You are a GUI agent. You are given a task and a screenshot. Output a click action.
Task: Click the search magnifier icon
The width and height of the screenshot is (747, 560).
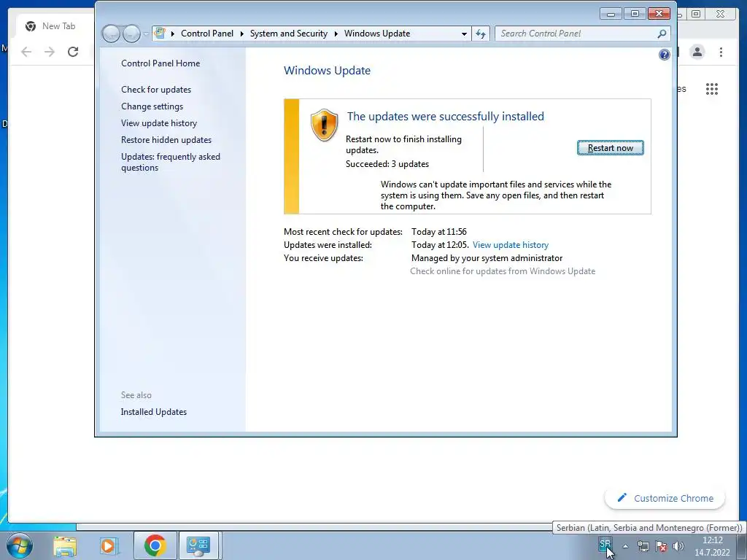[x=662, y=34]
